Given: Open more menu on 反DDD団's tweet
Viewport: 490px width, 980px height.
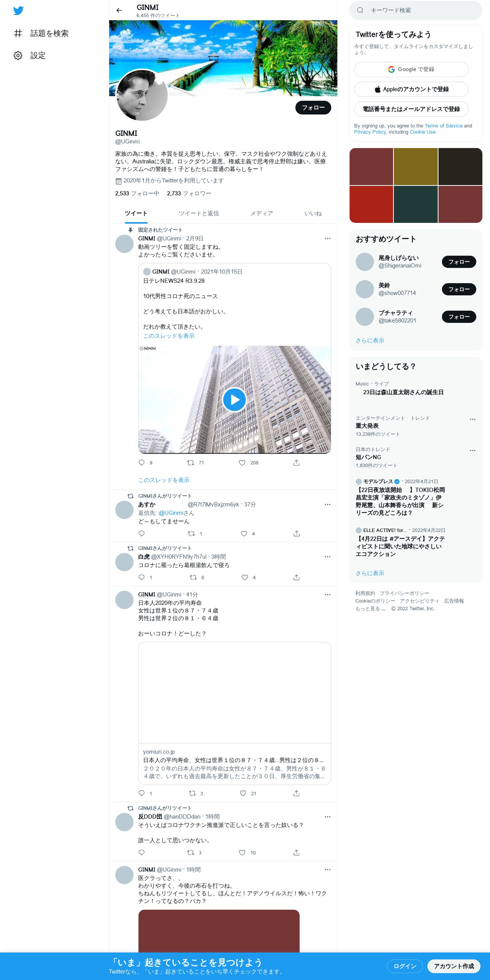Looking at the screenshot, I should [327, 817].
